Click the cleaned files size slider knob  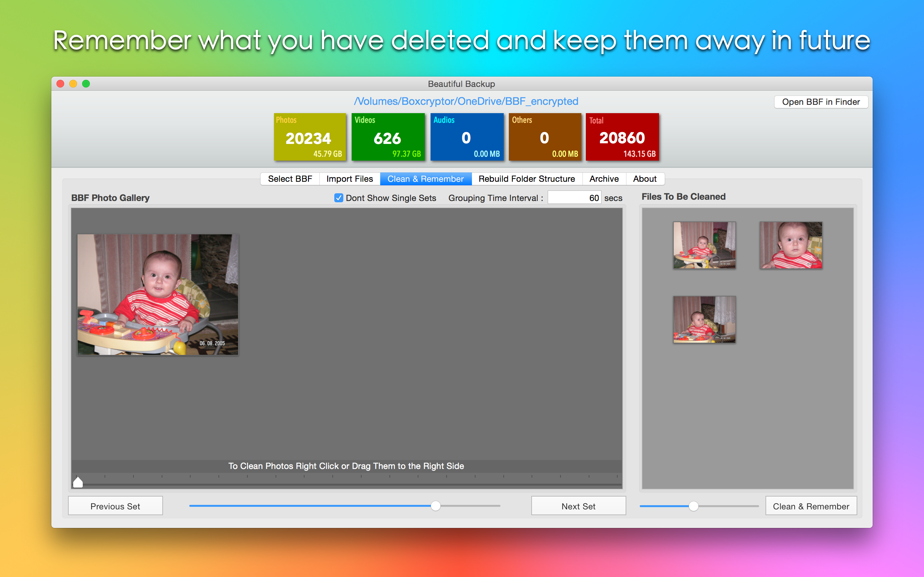tap(693, 506)
